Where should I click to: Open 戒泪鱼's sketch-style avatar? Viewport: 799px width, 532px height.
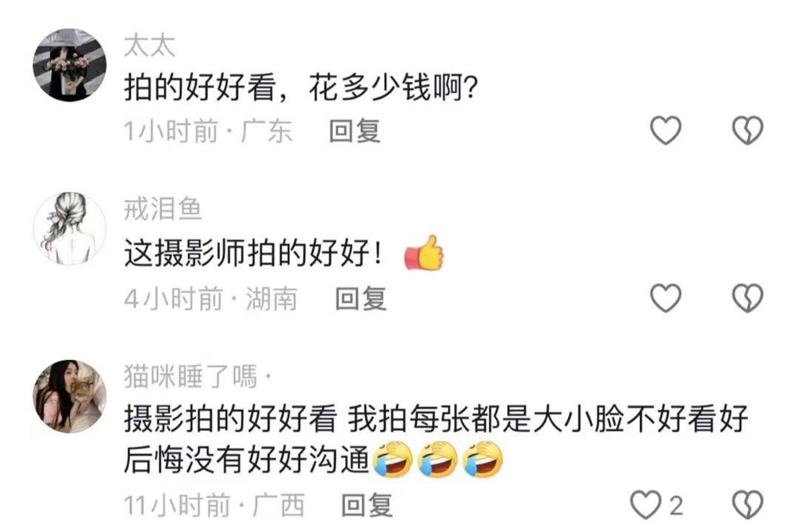[70, 228]
